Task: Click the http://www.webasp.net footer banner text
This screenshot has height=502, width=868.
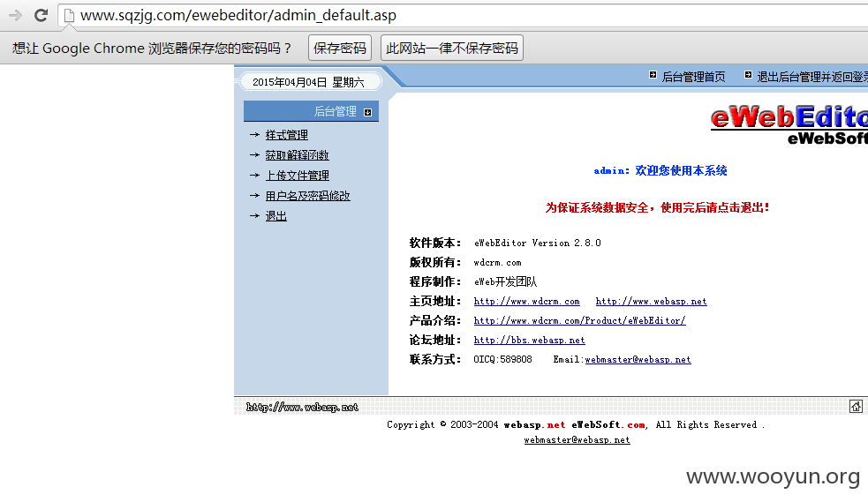Action: pyautogui.click(x=302, y=408)
